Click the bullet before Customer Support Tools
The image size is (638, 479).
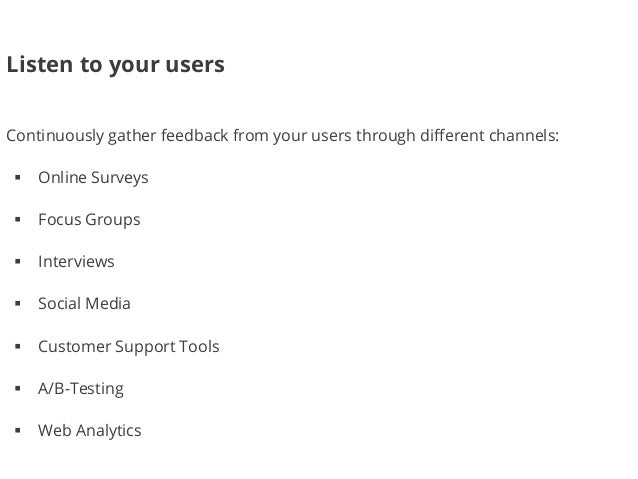click(17, 346)
